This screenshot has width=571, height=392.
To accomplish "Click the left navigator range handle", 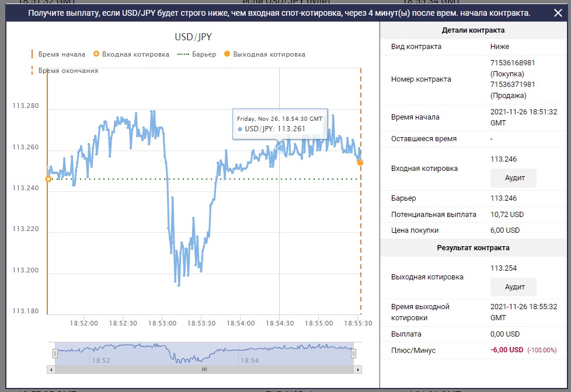I will 55,353.
